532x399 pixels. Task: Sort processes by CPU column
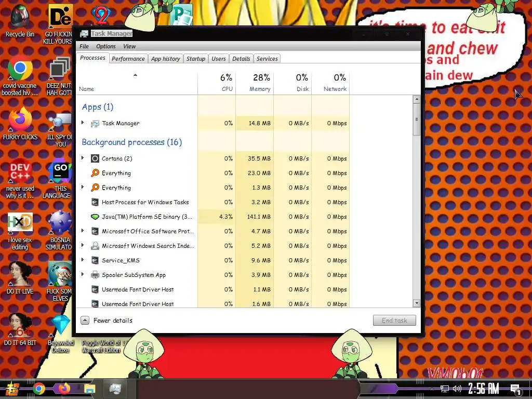point(217,83)
